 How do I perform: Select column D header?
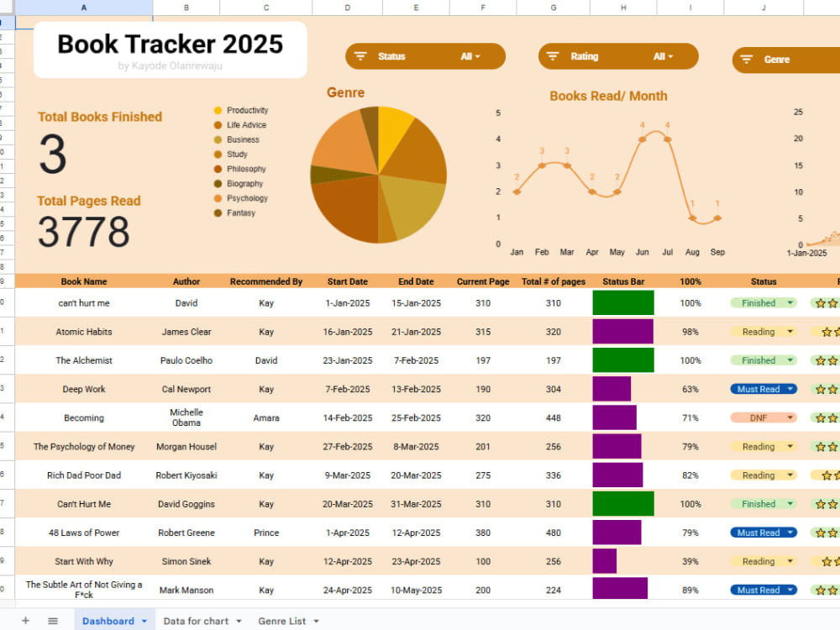point(347,8)
